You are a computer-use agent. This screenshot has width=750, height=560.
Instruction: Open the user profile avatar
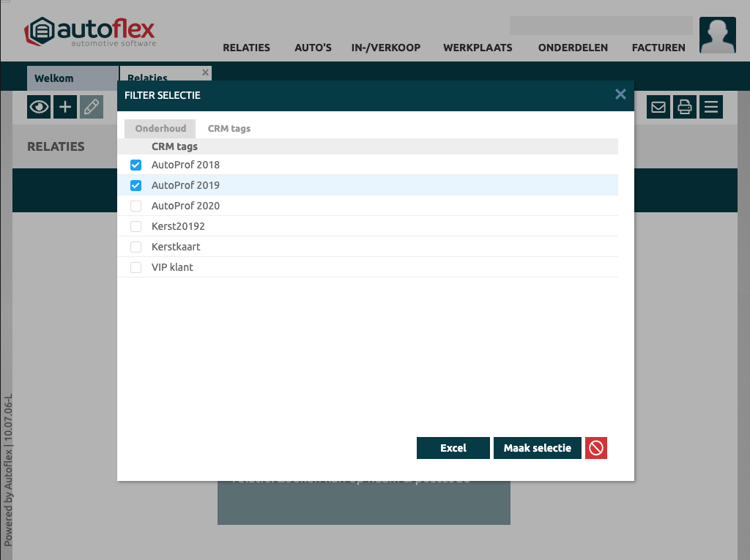[x=717, y=35]
